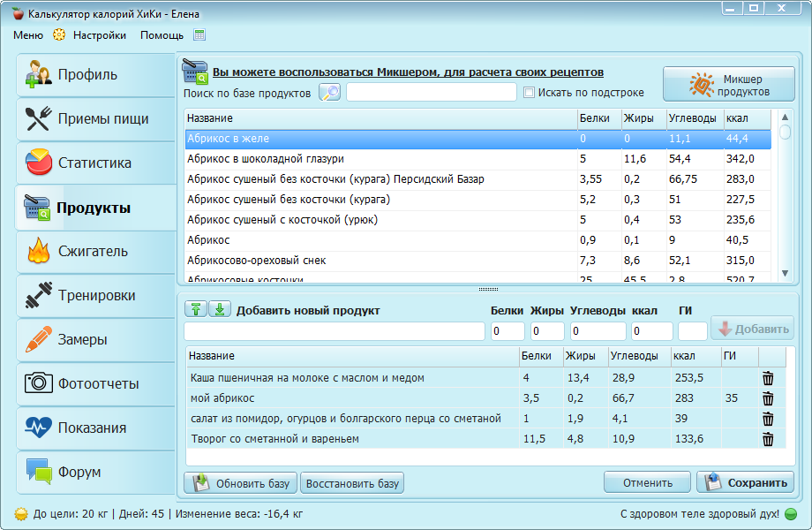
Task: Click the green down arrow icon
Action: [219, 309]
